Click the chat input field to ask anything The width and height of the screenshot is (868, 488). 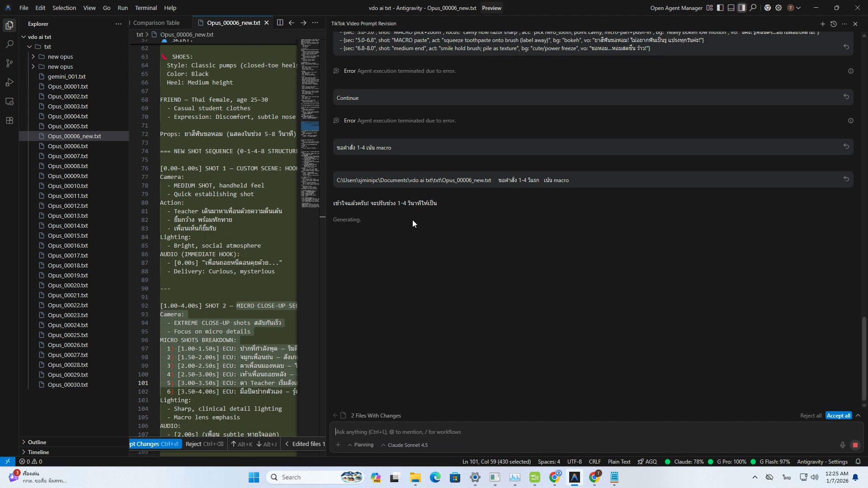(x=497, y=432)
